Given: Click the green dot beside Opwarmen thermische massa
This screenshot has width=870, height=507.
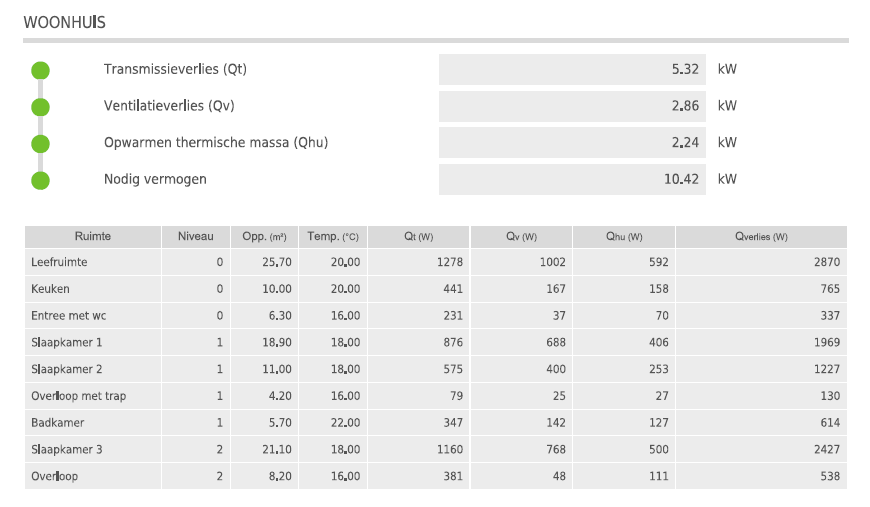Looking at the screenshot, I should point(40,143).
